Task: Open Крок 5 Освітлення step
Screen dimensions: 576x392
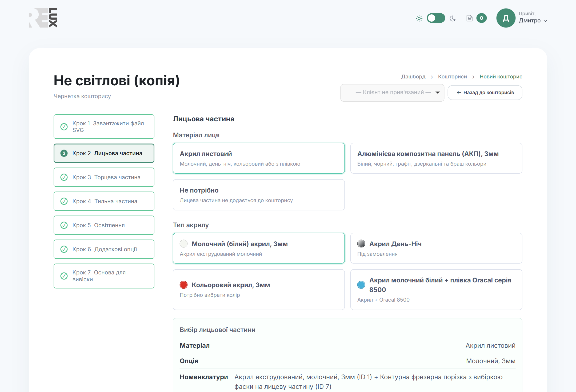Action: tap(104, 225)
